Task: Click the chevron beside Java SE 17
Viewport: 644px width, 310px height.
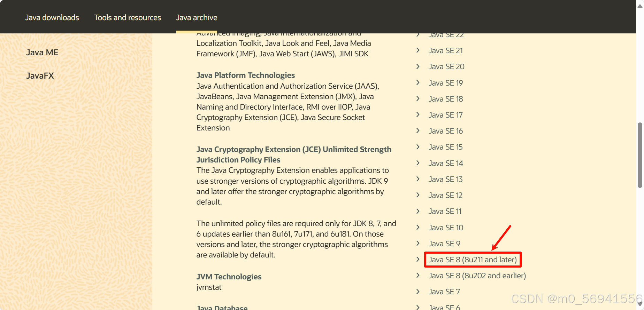Action: [418, 114]
